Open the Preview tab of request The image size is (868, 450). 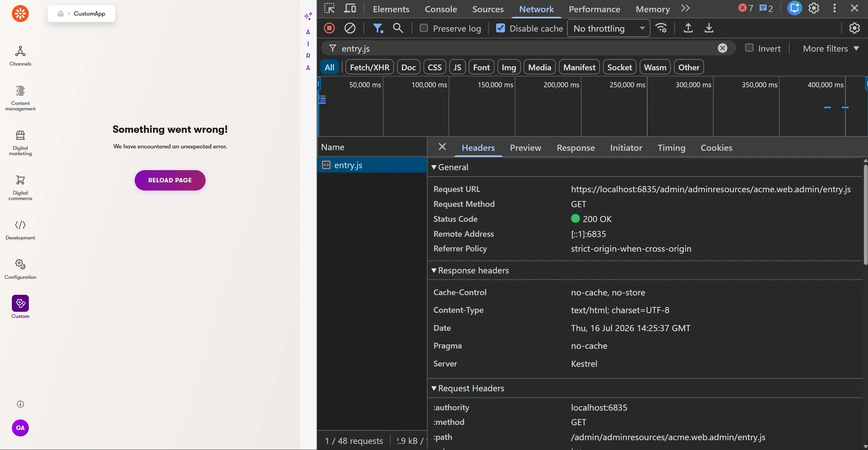(x=526, y=148)
